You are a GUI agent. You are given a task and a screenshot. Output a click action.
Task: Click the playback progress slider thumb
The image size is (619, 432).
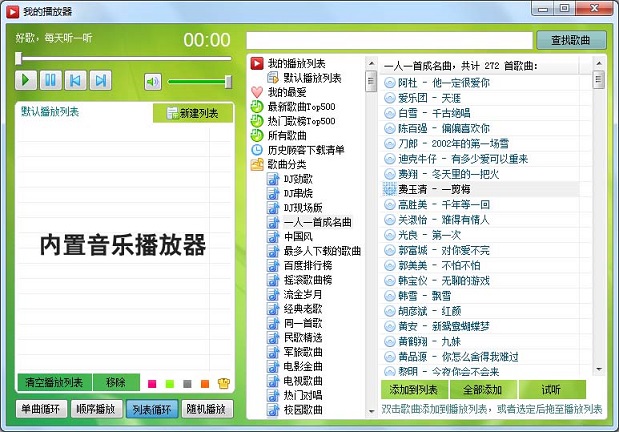click(18, 58)
